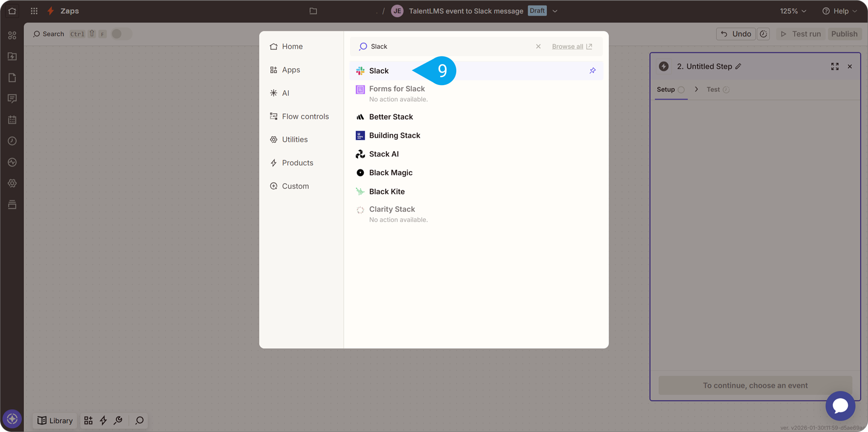
Task: Open the chat support bubble
Action: point(840,406)
